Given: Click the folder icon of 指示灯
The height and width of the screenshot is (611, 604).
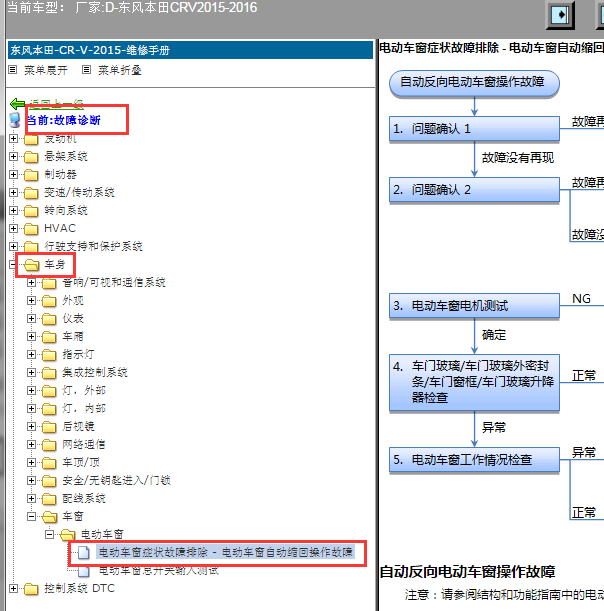Looking at the screenshot, I should pyautogui.click(x=49, y=355).
